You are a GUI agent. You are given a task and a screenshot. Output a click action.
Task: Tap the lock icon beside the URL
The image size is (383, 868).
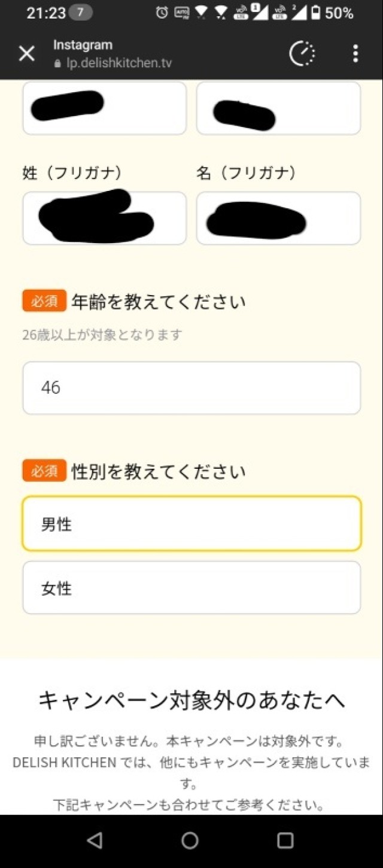click(x=58, y=63)
